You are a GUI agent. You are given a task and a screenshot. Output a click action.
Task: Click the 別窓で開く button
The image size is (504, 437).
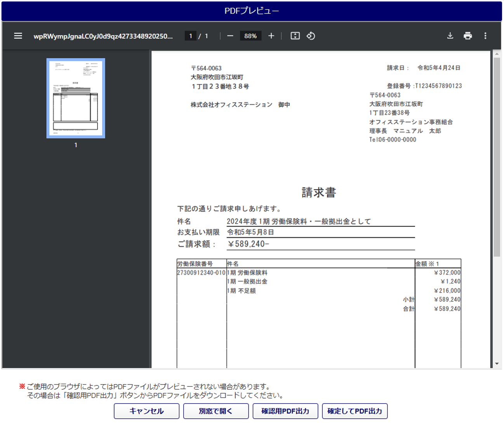(216, 411)
